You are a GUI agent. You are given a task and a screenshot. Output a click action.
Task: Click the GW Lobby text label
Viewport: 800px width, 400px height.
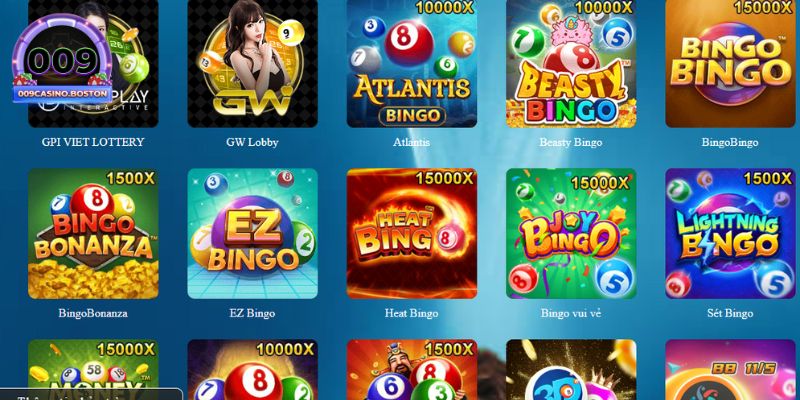click(x=253, y=142)
